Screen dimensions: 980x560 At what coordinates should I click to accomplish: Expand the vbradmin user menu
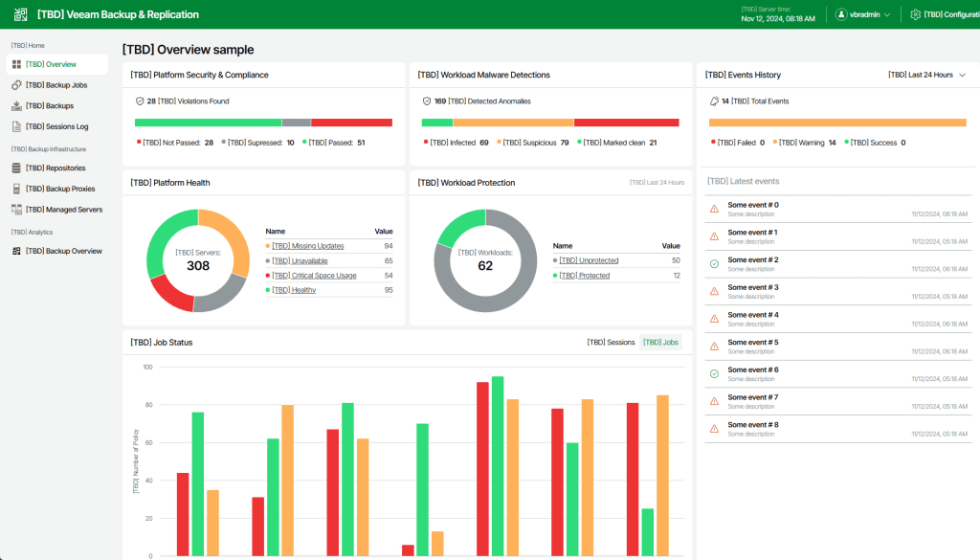[863, 14]
